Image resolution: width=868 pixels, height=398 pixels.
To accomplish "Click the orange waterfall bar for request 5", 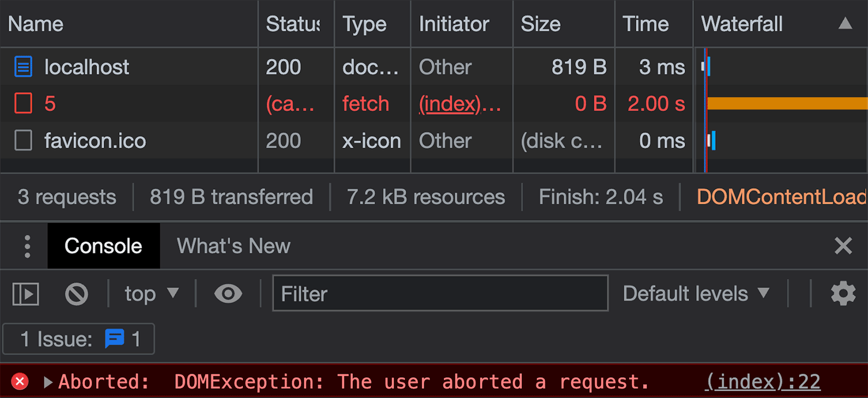I will point(788,104).
